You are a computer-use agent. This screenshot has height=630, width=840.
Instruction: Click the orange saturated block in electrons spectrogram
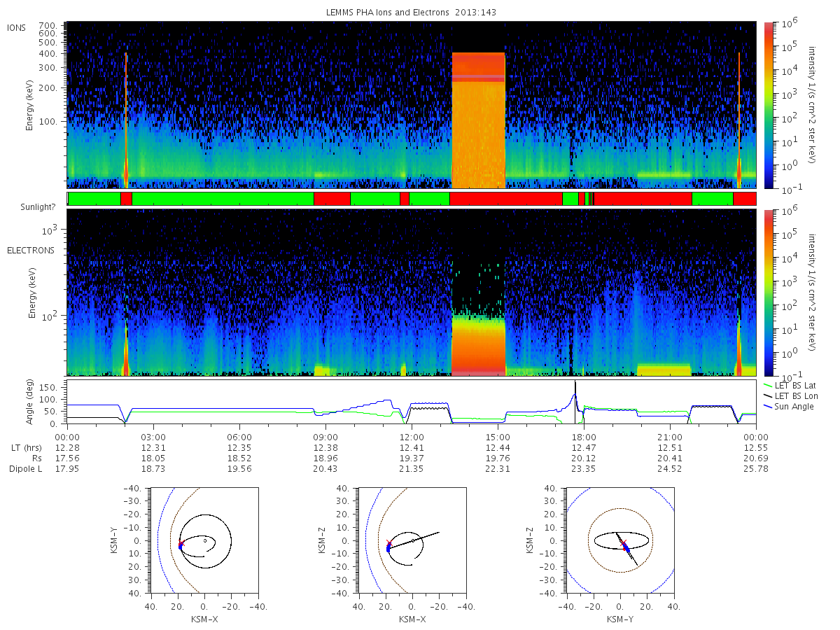(x=478, y=345)
